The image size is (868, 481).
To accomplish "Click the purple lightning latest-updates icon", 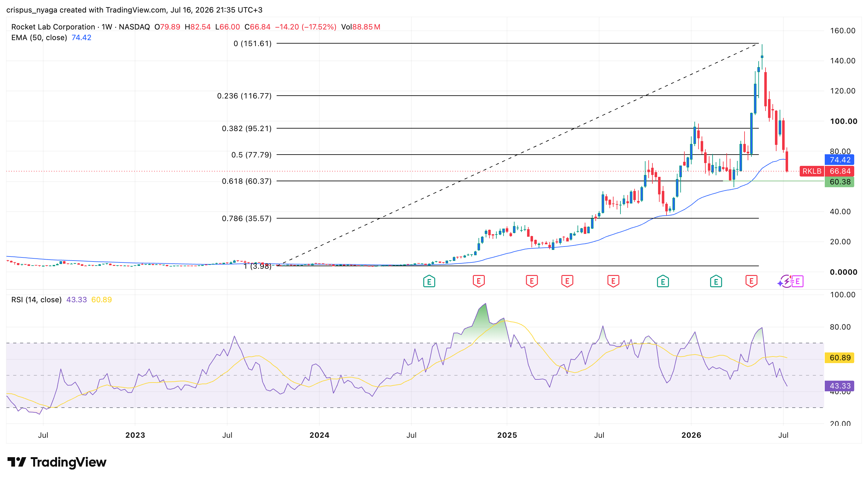I will coord(787,281).
